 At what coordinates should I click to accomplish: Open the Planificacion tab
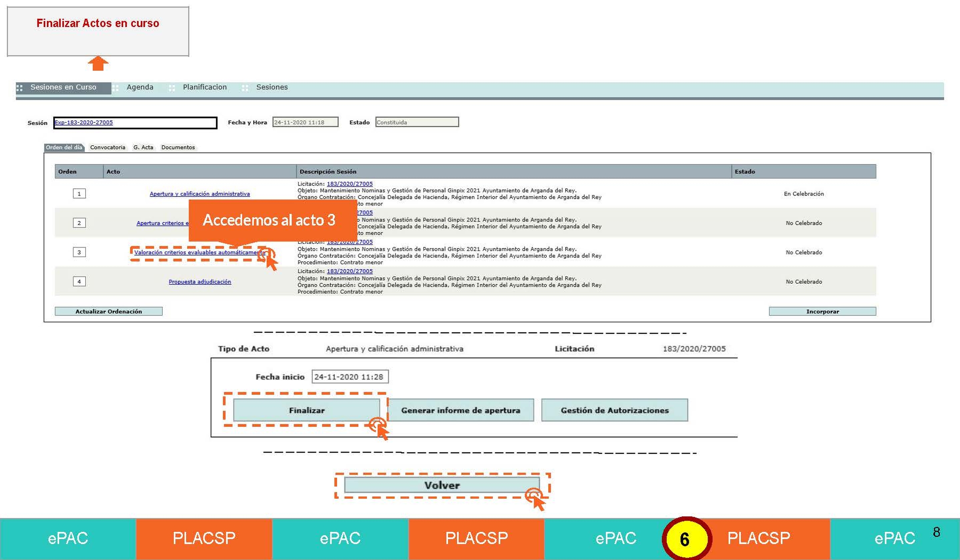[204, 87]
